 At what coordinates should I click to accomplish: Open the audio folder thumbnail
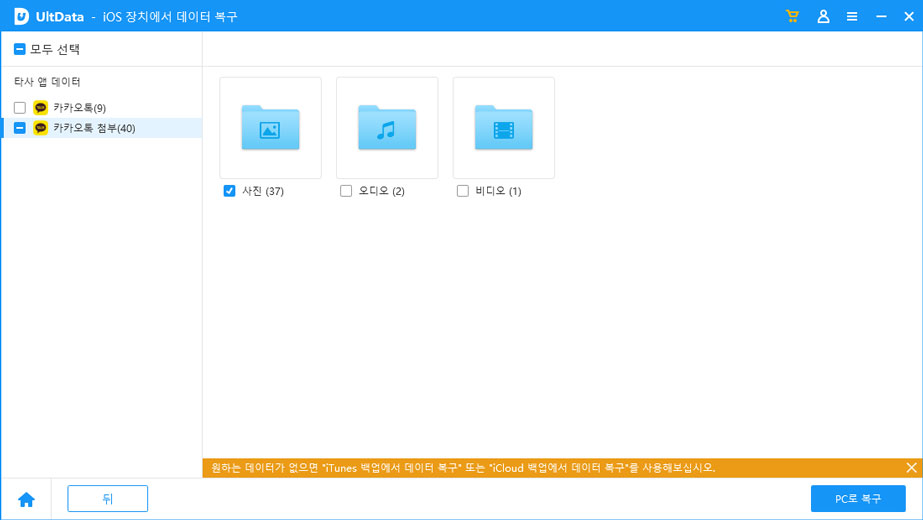[x=387, y=128]
